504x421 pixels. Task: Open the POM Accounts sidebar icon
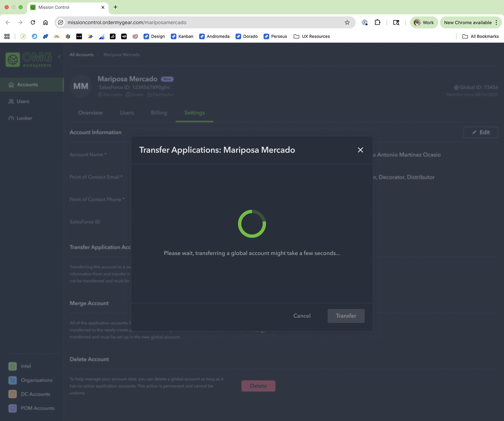tap(12, 408)
